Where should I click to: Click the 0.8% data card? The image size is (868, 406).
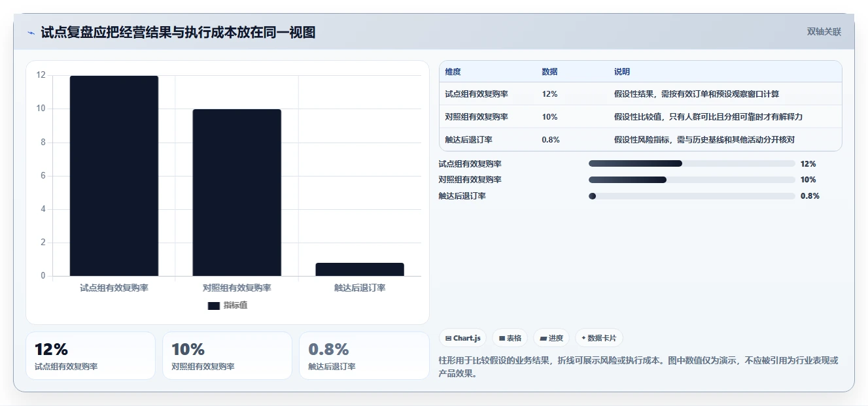click(x=364, y=356)
